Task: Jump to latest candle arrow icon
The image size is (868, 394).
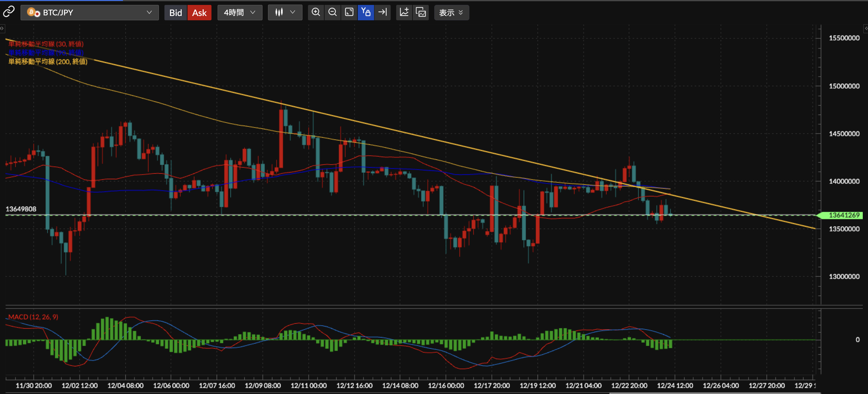Action: click(382, 13)
